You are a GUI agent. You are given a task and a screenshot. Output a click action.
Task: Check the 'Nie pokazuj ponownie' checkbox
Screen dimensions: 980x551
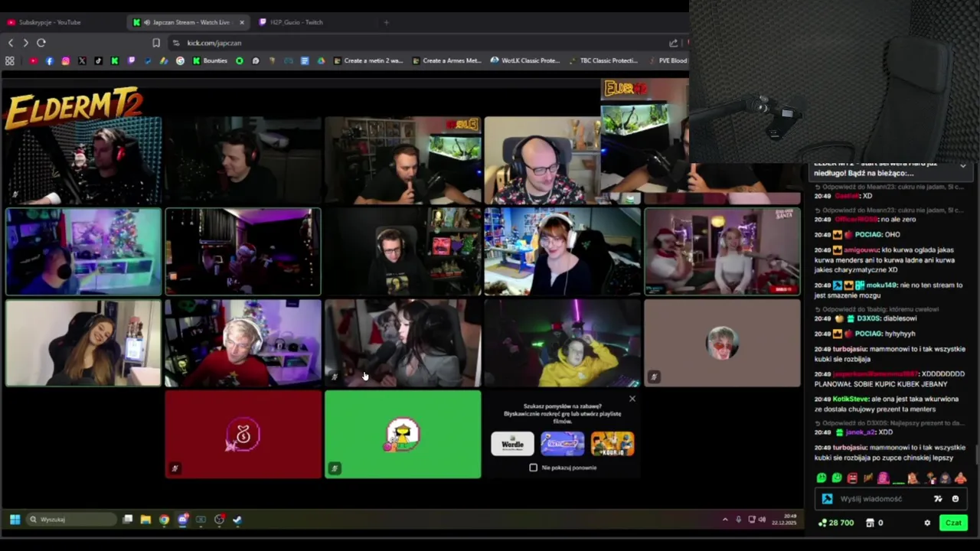click(534, 468)
